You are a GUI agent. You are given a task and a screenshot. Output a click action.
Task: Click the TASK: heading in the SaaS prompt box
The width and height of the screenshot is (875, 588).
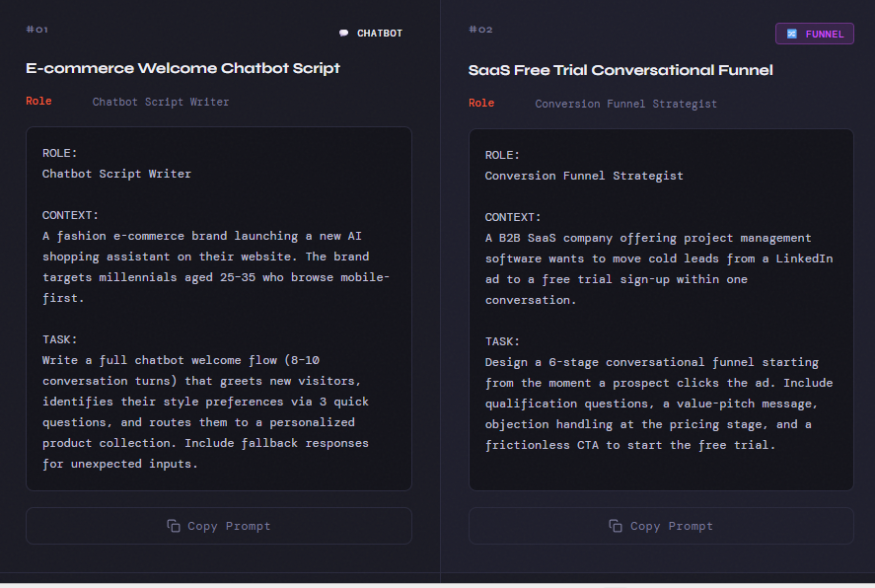(x=502, y=341)
